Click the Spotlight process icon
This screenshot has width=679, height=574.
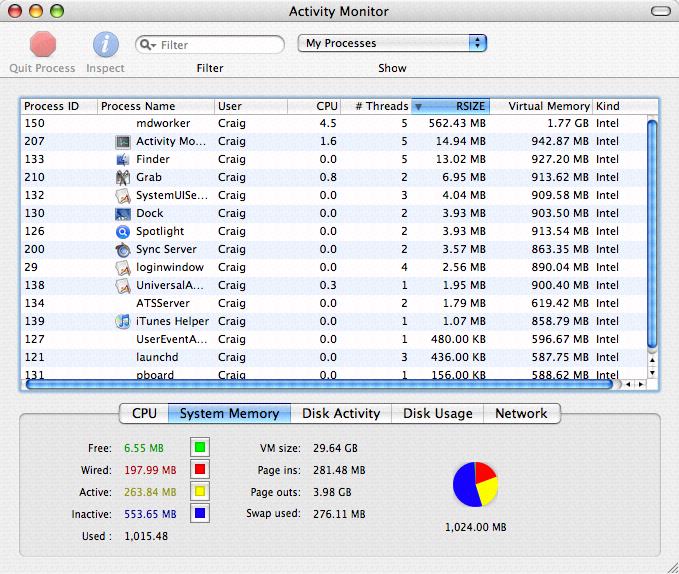click(x=123, y=232)
